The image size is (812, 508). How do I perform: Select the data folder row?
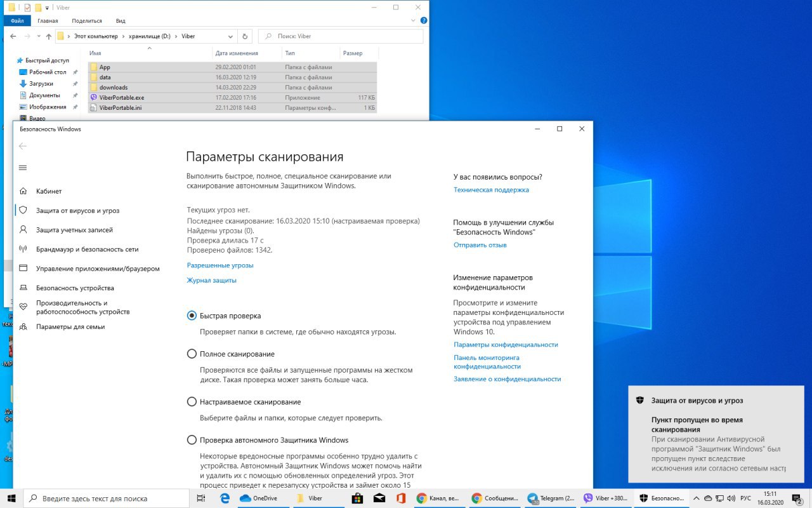232,77
